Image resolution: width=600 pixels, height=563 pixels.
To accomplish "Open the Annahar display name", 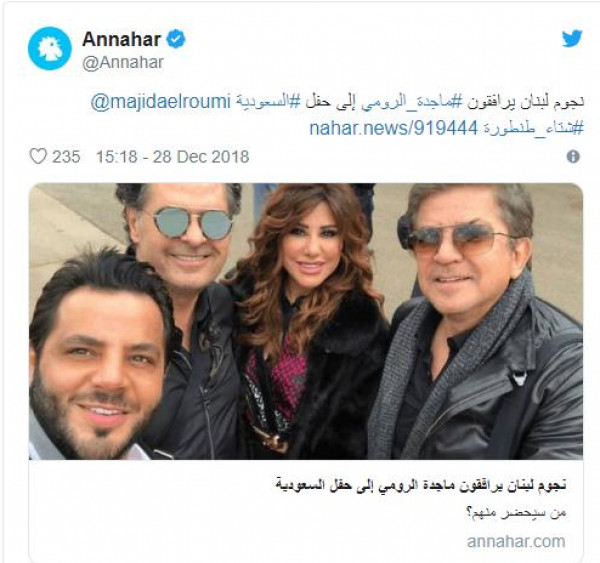I will (122, 39).
